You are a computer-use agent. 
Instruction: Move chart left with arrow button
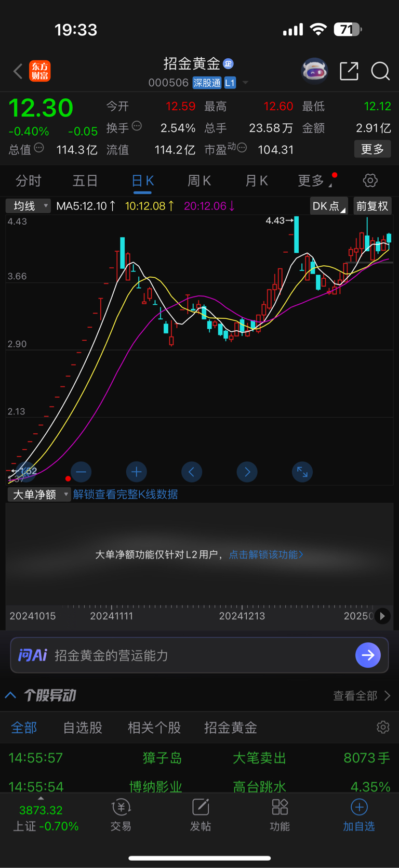pyautogui.click(x=192, y=472)
